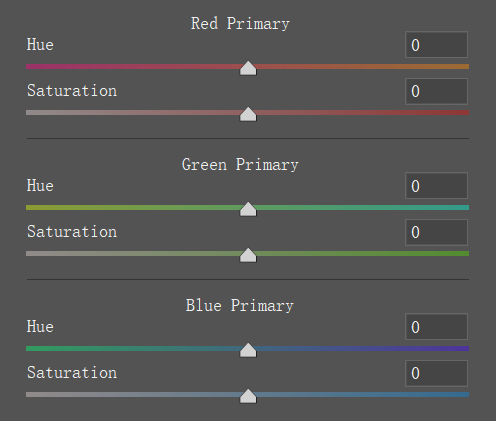This screenshot has height=421, width=496.
Task: Click the Saturation label under Blue Primary
Action: click(x=72, y=373)
